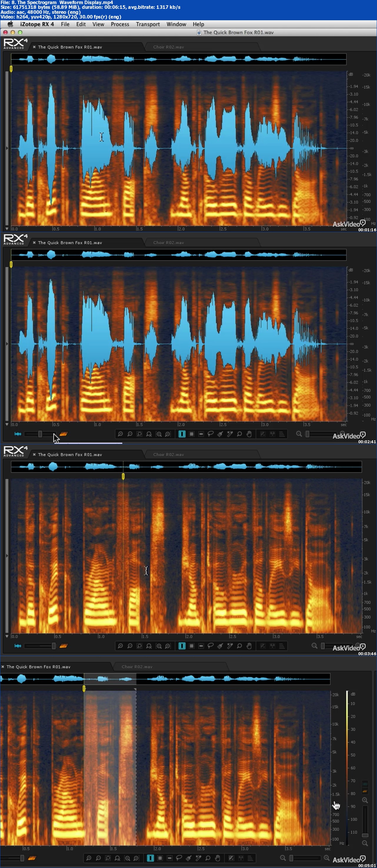Image resolution: width=377 pixels, height=868 pixels.
Task: Click the yellow playhead marker in 00:03:46 frame
Action: pyautogui.click(x=123, y=476)
